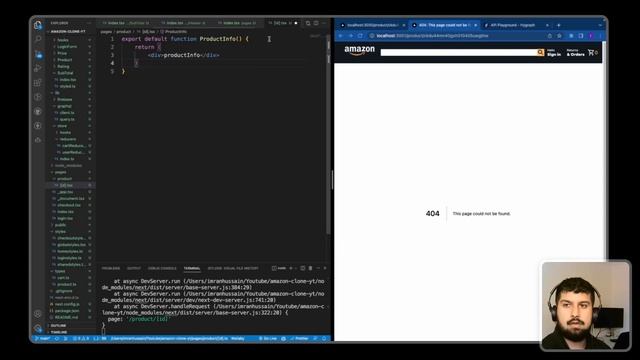This screenshot has height=360, width=640.
Task: Collapse the types folder
Action: tap(70, 271)
